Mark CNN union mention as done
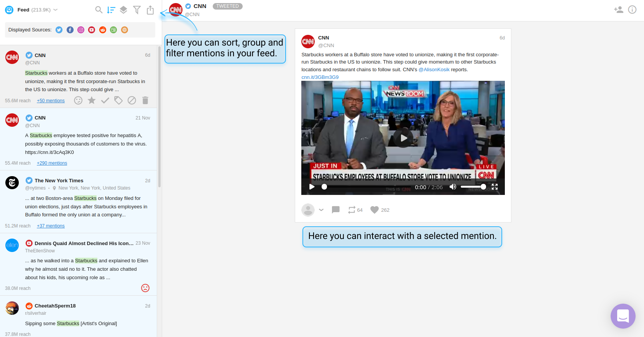 [105, 100]
